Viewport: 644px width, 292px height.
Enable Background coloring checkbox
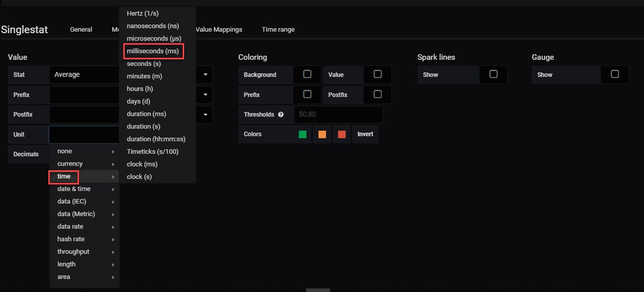307,74
